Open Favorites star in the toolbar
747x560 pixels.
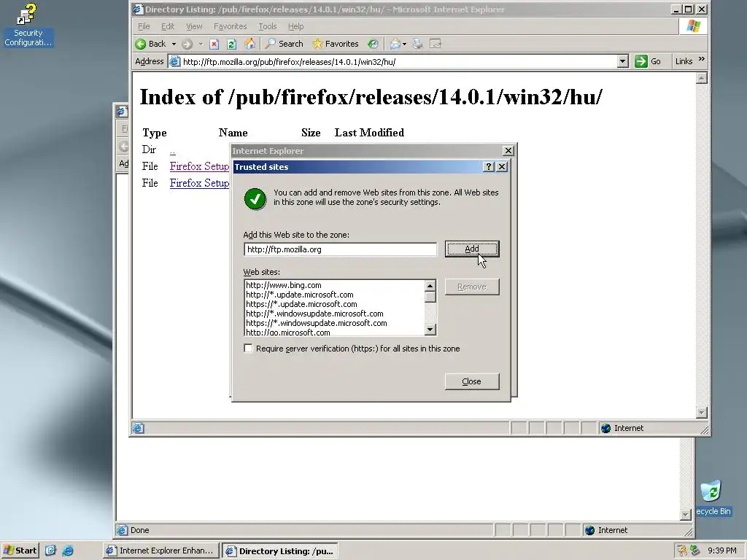(336, 44)
